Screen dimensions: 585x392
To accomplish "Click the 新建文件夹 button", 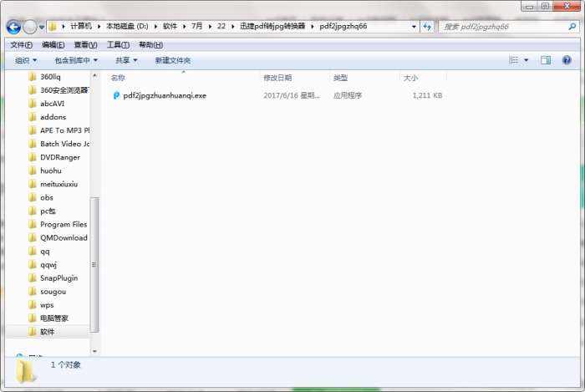I will [x=173, y=60].
